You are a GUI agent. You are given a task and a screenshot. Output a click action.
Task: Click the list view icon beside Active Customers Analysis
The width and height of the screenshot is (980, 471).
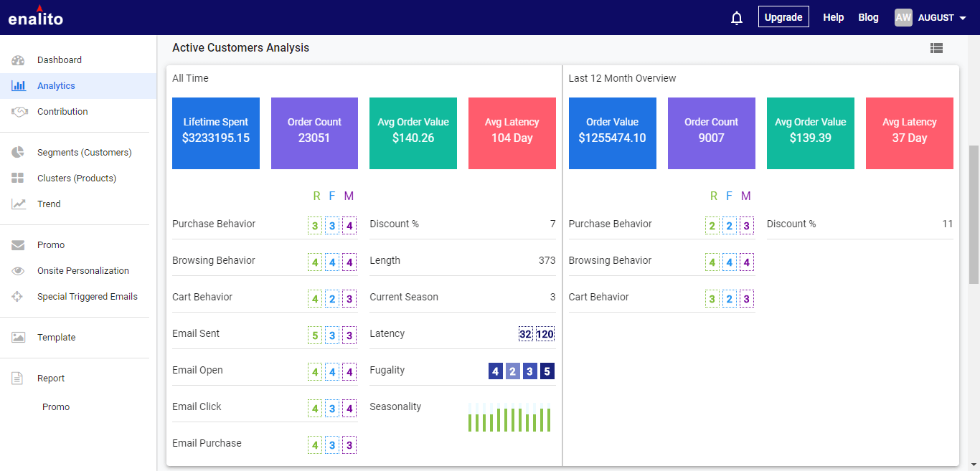coord(936,48)
